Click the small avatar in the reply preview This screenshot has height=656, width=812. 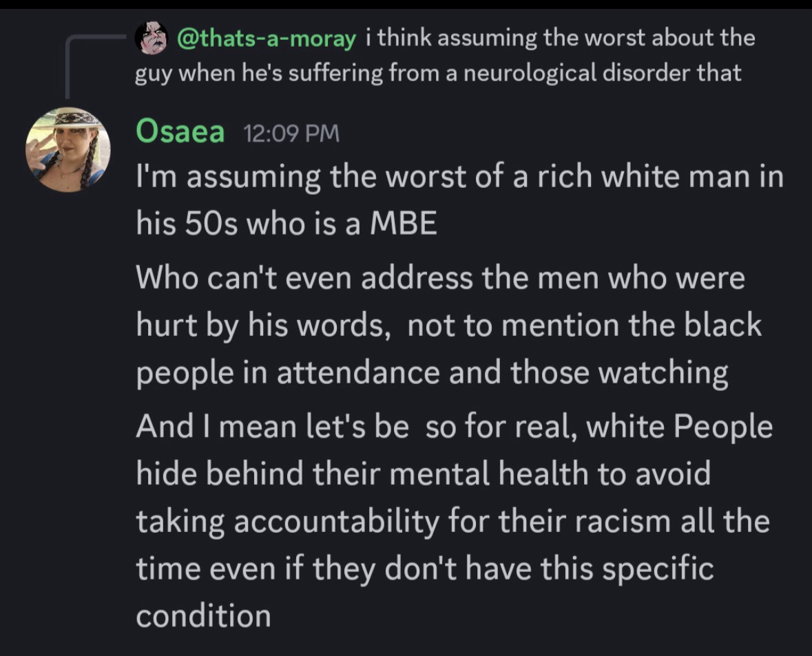151,38
